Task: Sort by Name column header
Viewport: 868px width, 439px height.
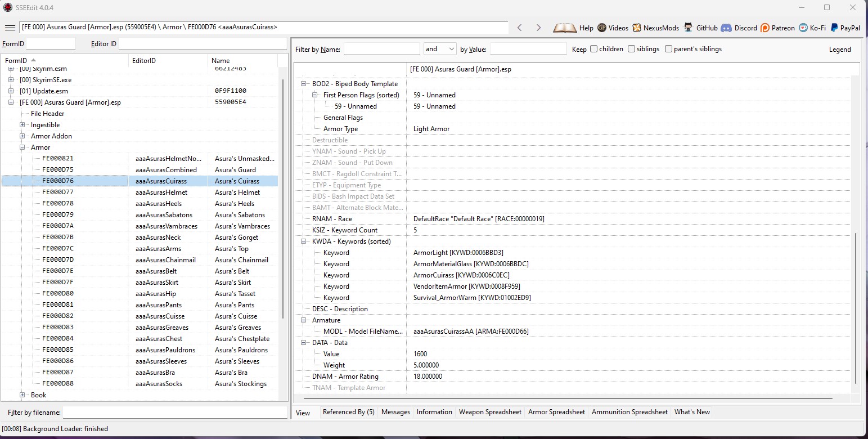Action: [x=242, y=60]
